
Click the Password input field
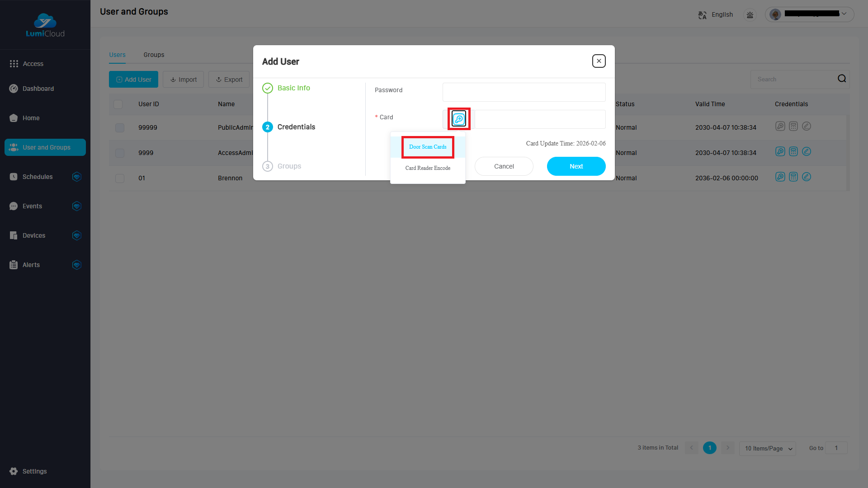[x=524, y=92]
